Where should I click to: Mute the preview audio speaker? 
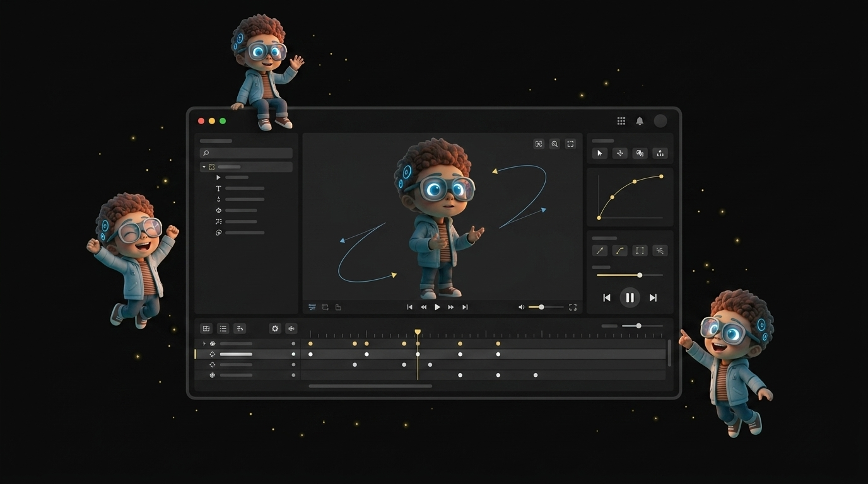[x=521, y=307]
